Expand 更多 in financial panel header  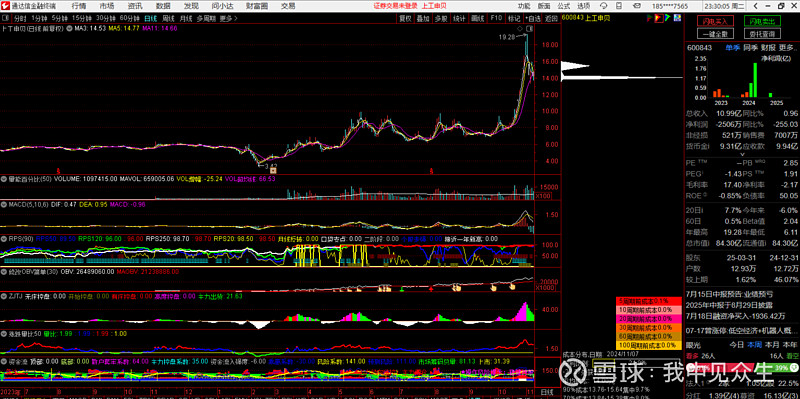point(787,47)
